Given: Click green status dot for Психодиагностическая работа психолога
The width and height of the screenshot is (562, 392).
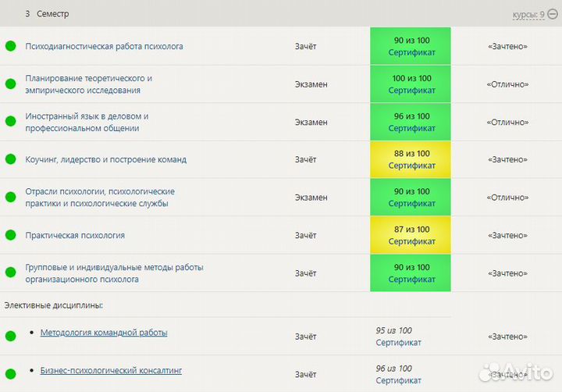Looking at the screenshot, I should click(11, 46).
